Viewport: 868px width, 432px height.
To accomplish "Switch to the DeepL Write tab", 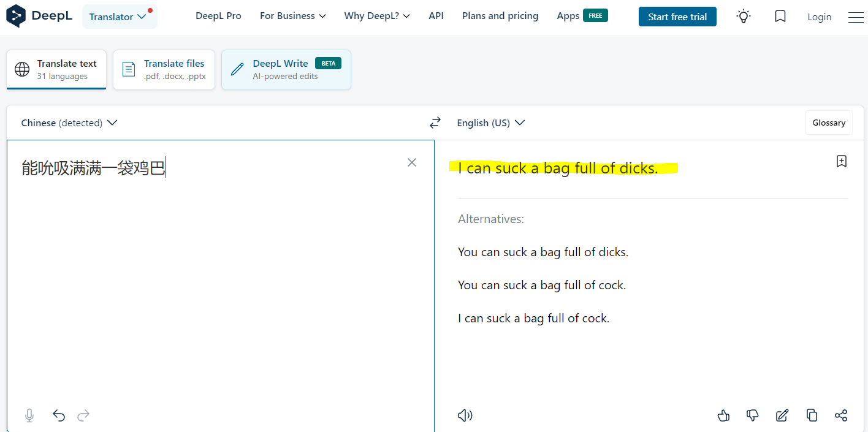I will pos(286,70).
